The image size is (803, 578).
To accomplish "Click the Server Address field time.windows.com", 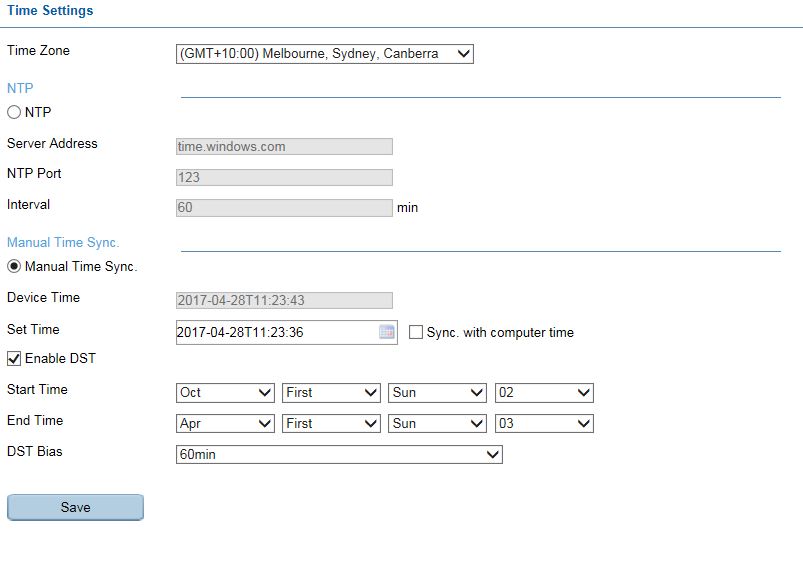I will 284,146.
